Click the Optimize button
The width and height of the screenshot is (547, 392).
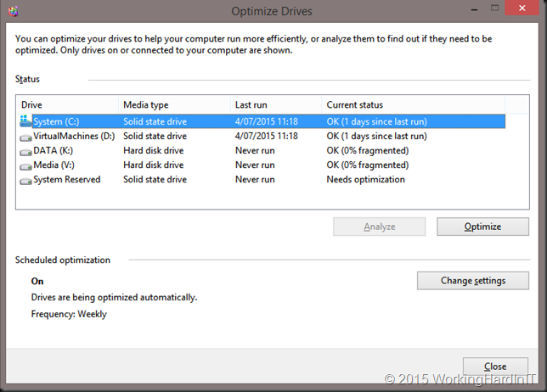click(482, 227)
